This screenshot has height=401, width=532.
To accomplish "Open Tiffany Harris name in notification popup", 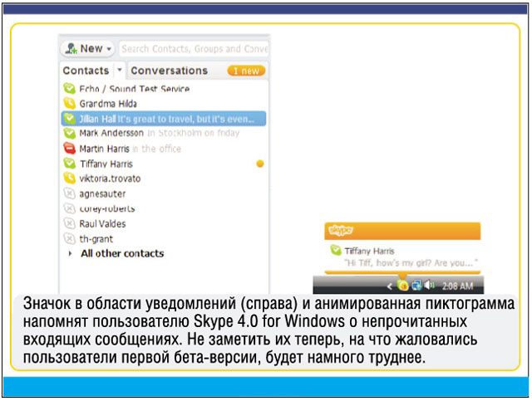I will tap(369, 252).
